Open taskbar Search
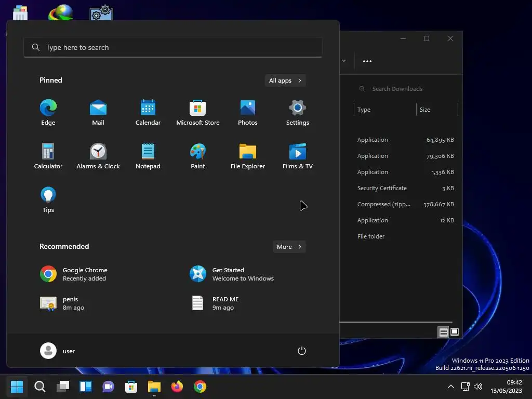 tap(39, 387)
